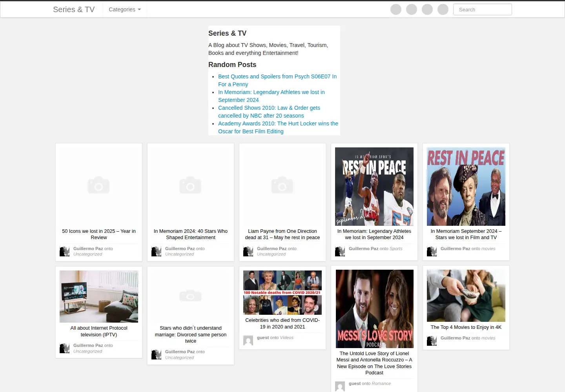The width and height of the screenshot is (565, 392).
Task: Open the remote control thumbnail for 4K movies
Action: (x=466, y=296)
